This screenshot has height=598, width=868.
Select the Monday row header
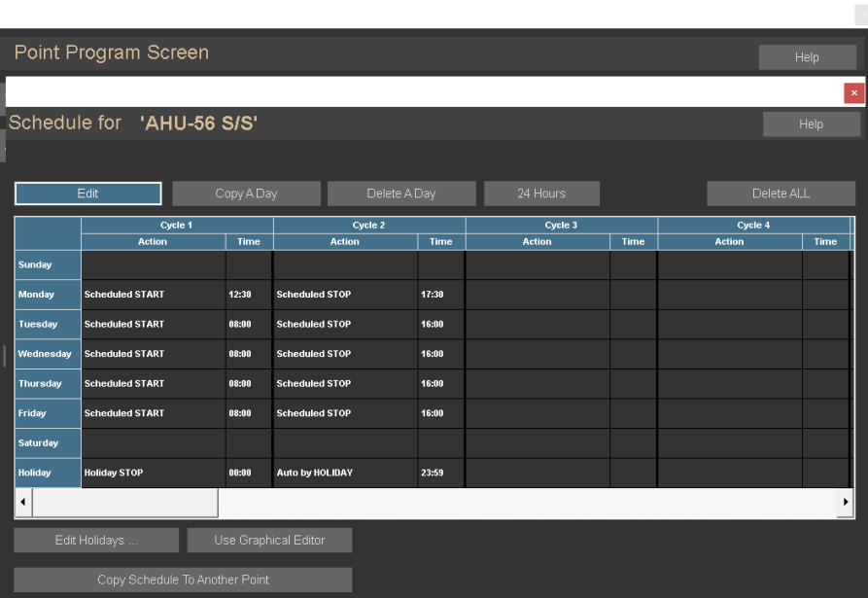coord(48,295)
